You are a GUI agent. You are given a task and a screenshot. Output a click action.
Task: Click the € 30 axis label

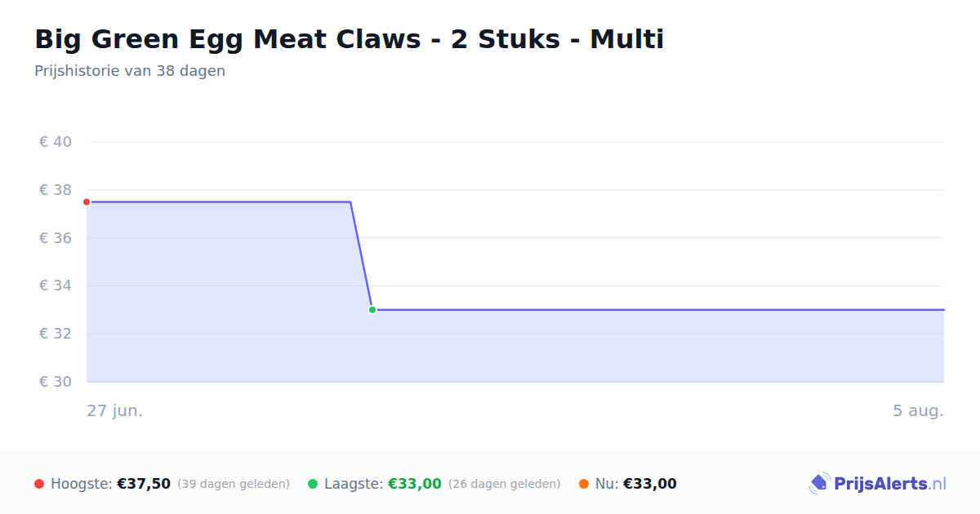(56, 382)
